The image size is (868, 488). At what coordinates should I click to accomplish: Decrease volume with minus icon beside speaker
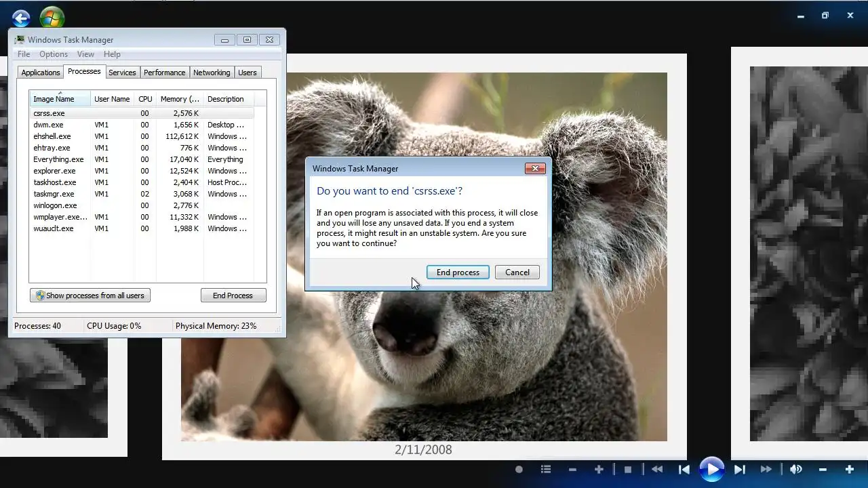pos(823,469)
